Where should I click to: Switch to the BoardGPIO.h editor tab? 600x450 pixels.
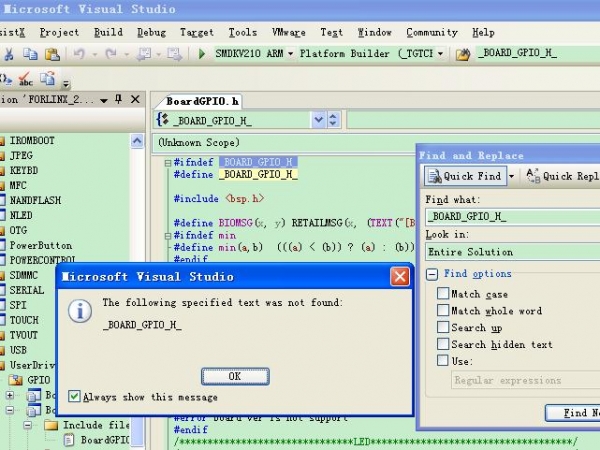203,101
